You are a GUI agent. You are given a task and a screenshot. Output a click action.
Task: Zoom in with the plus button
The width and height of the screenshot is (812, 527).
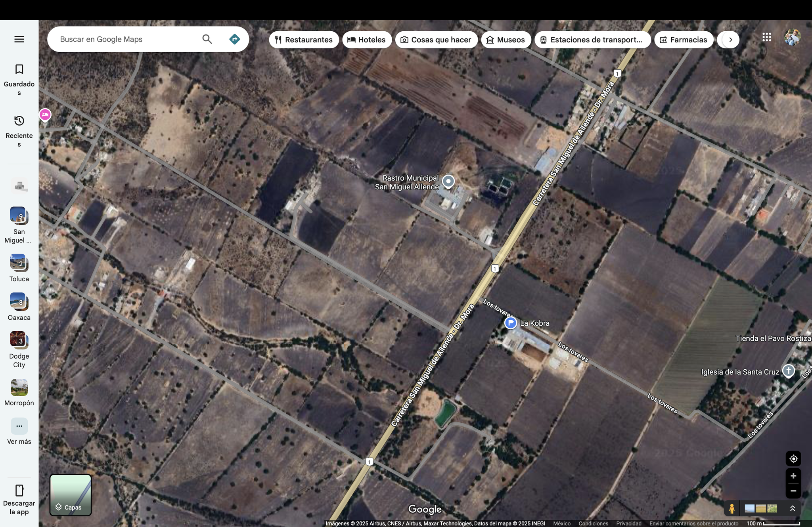[x=793, y=476]
